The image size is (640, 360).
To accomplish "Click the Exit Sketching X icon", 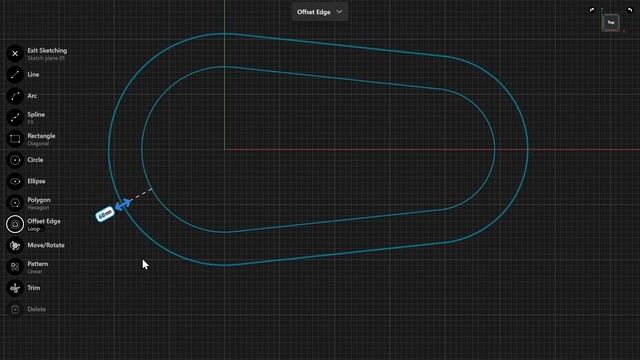I will [x=15, y=53].
